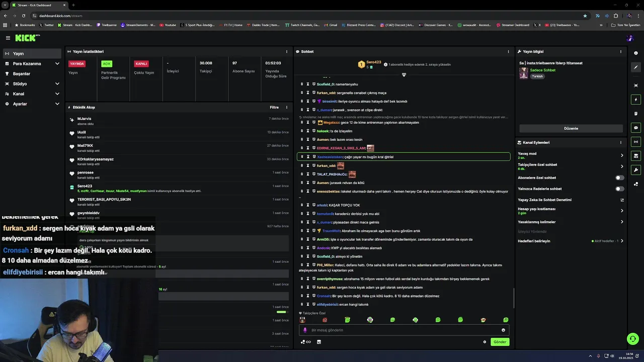Toggle Abonelere özel sohbet switch
Viewport: 644px width, 362px height.
coord(620,177)
